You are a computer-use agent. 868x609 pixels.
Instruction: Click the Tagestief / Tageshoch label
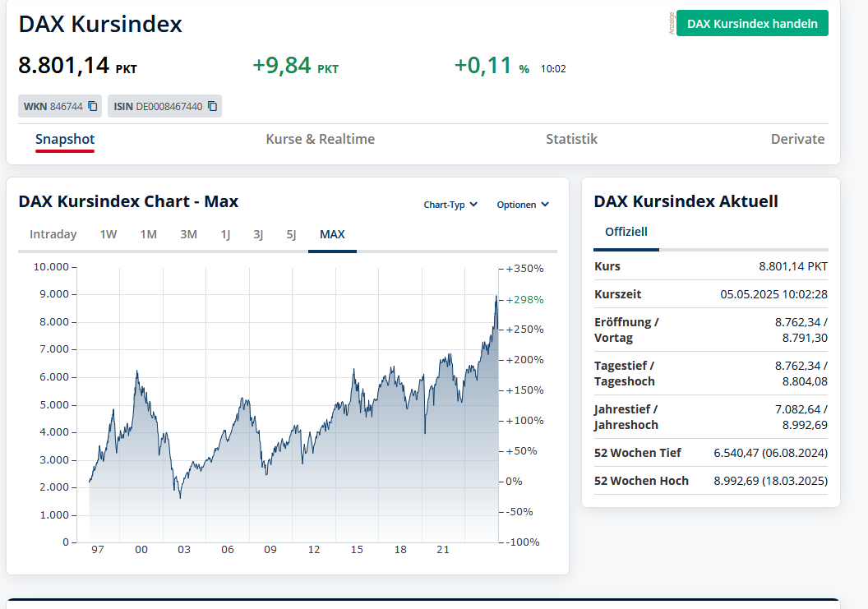[625, 374]
